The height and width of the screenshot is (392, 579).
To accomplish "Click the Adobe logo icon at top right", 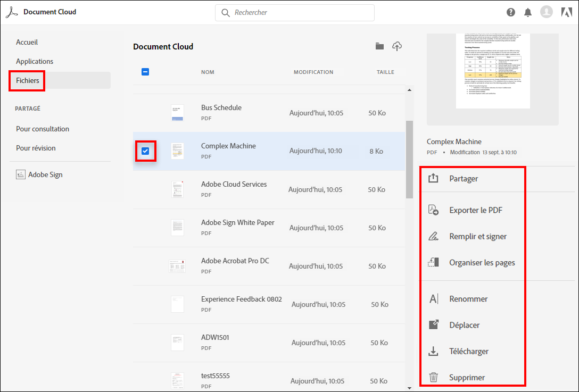I will [x=567, y=12].
